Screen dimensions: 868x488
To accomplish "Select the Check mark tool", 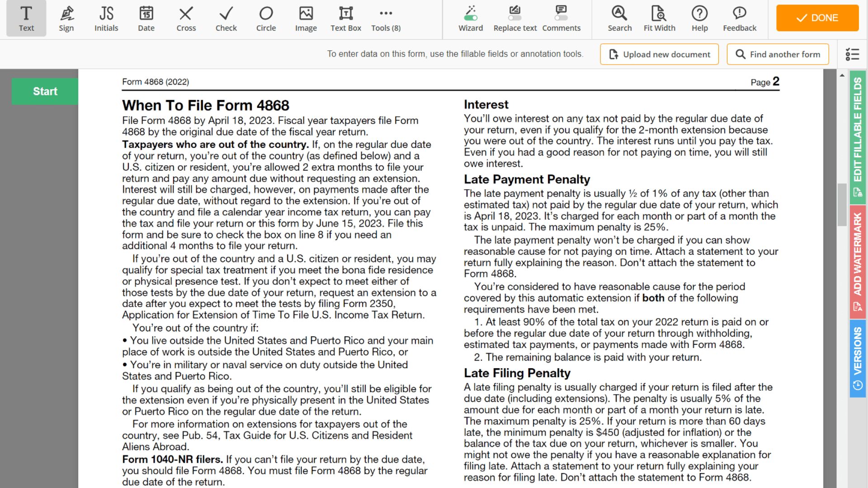I will click(225, 18).
